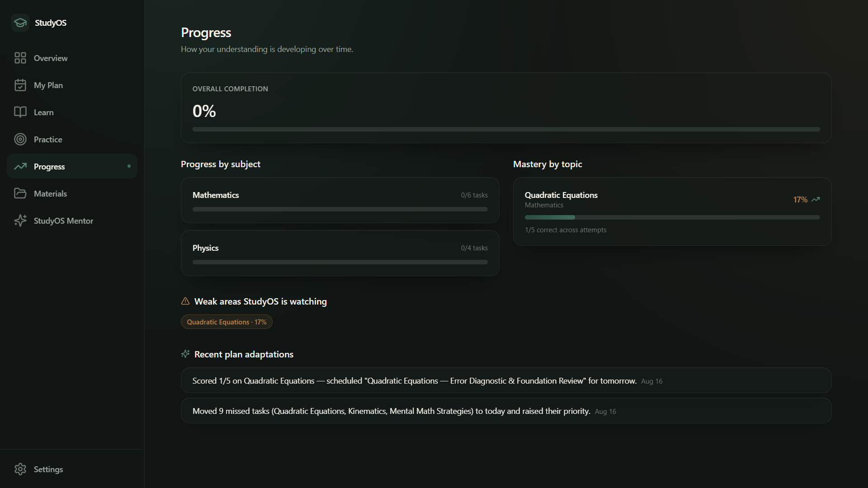The image size is (868, 488).
Task: Click the Materials folder icon
Action: tap(20, 193)
